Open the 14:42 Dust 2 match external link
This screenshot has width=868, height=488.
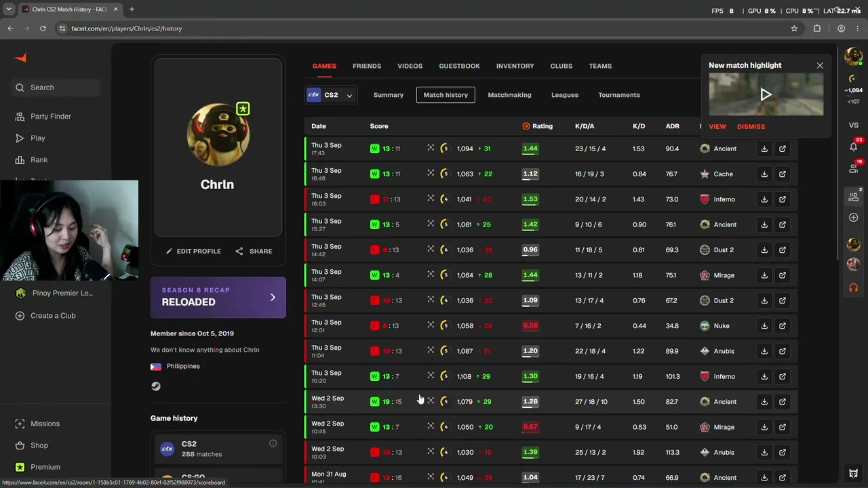point(783,250)
